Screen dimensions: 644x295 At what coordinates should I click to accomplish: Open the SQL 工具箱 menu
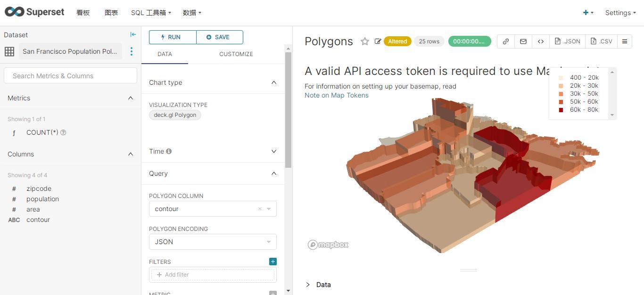click(151, 13)
